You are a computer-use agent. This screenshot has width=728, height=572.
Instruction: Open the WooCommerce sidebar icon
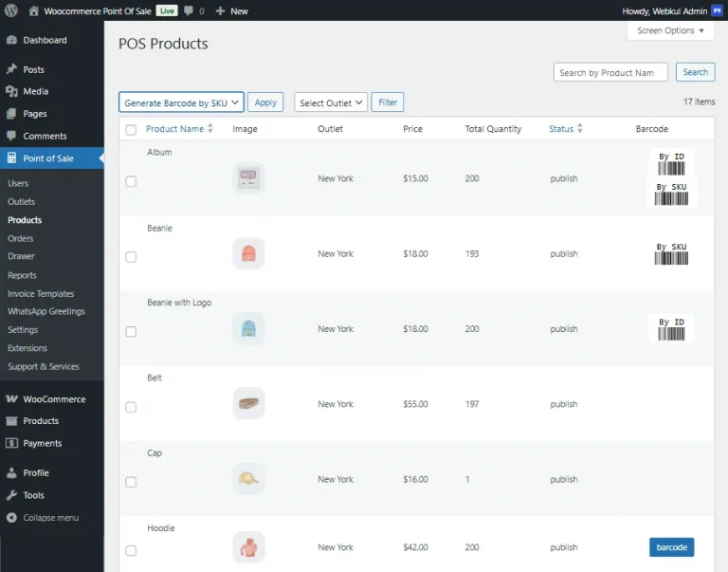coord(11,399)
